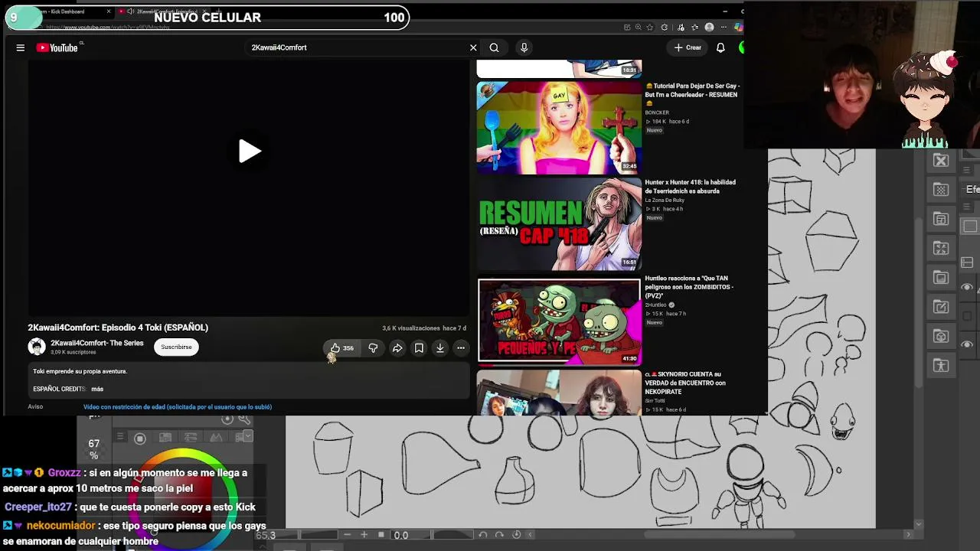The height and width of the screenshot is (551, 980).
Task: Open the 2Kawaii4Comfort channel avatar
Action: tap(37, 347)
